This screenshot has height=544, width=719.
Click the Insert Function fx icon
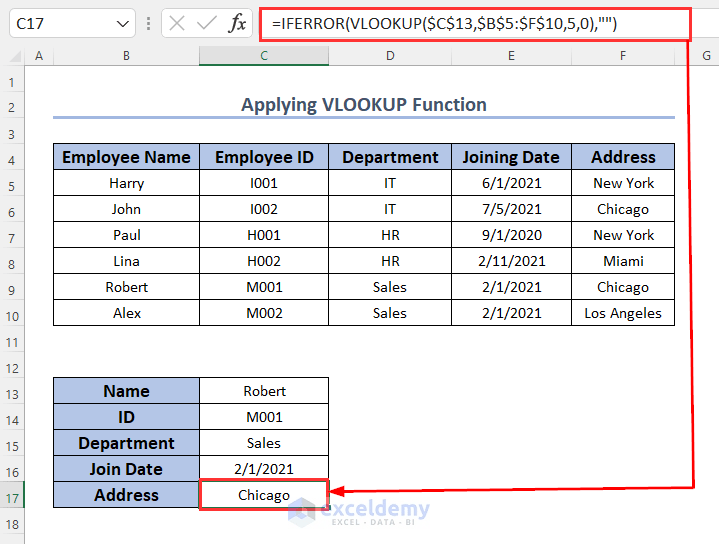[237, 23]
